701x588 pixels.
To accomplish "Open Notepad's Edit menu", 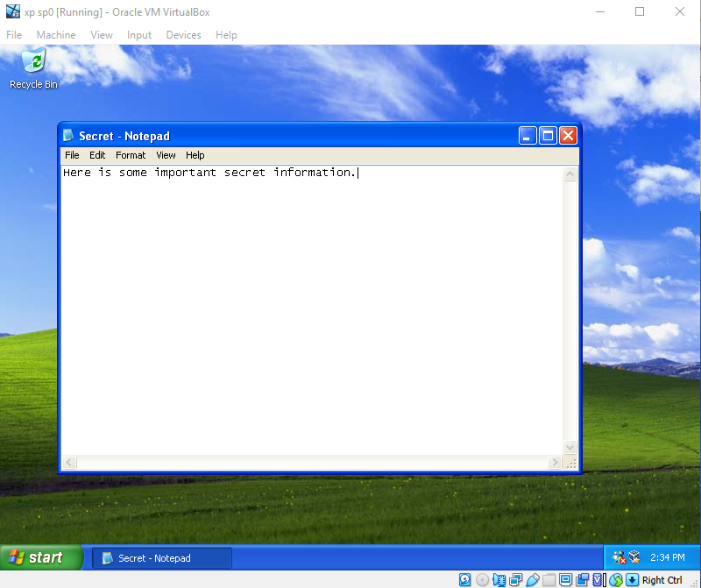I will click(x=97, y=155).
